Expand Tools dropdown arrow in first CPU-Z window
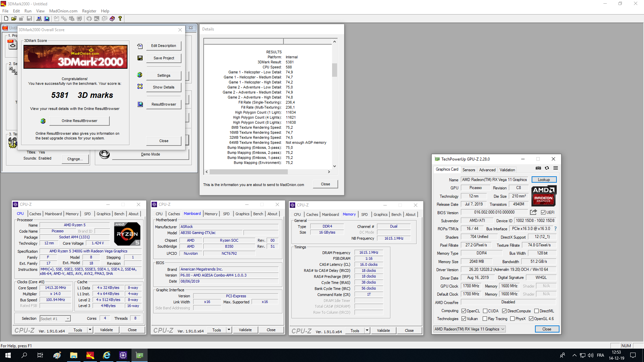The height and width of the screenshot is (362, 644). pos(90,330)
